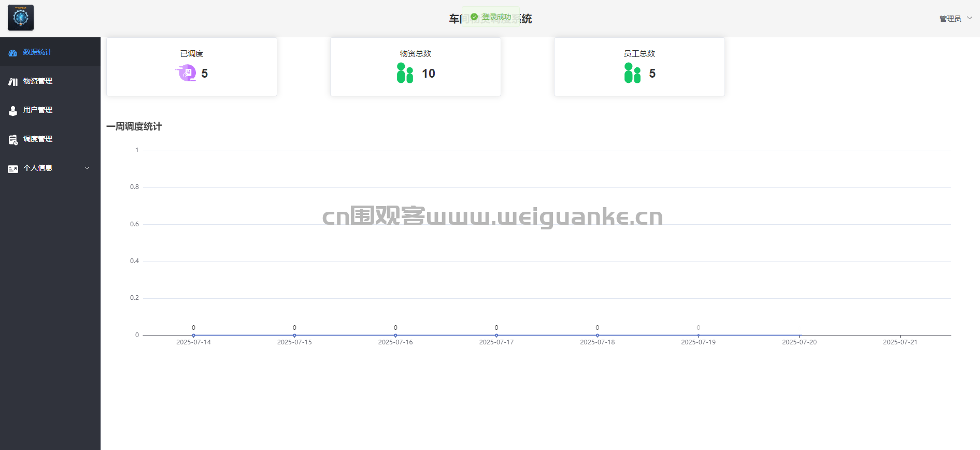Click the app logo in the header
Image resolution: width=980 pixels, height=450 pixels.
21,18
